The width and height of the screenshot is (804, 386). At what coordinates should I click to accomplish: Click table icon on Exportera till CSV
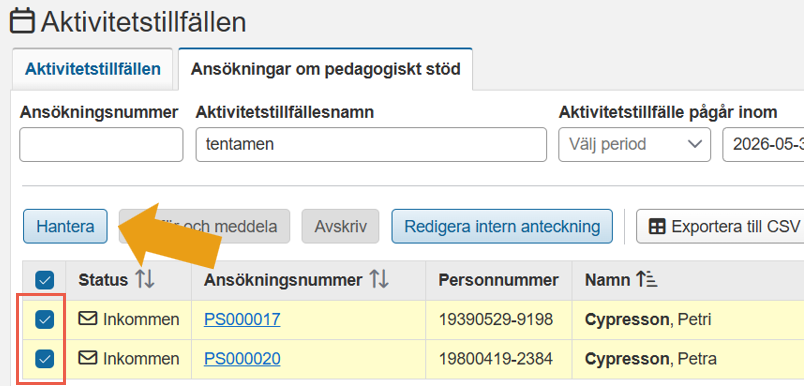pos(657,226)
